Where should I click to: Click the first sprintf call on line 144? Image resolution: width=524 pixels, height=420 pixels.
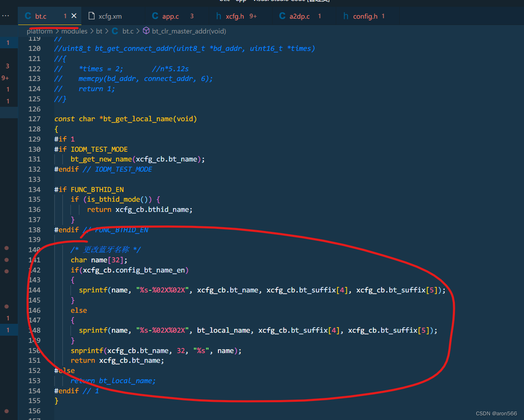(x=93, y=290)
